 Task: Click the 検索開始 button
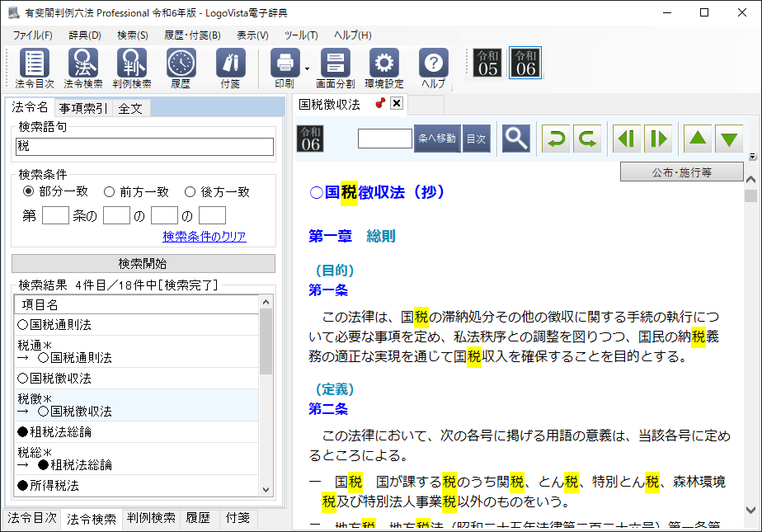[143, 264]
